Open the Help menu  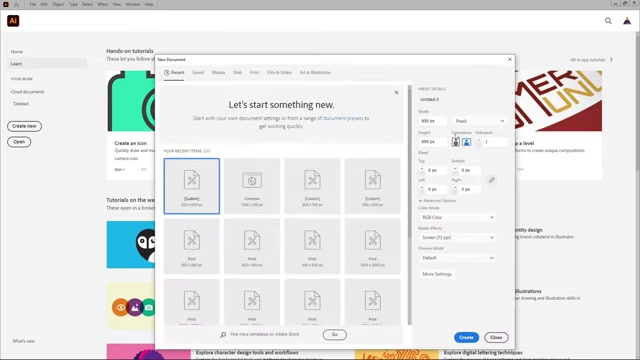click(x=149, y=4)
